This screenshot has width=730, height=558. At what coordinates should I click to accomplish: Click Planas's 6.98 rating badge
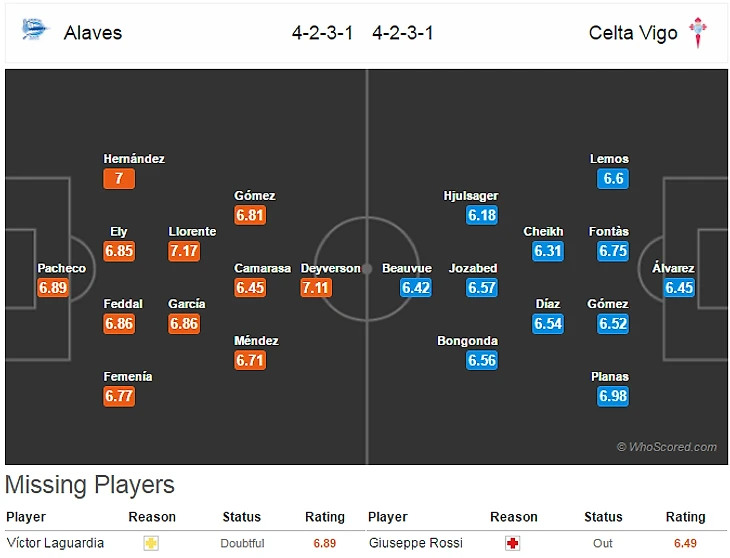click(613, 396)
